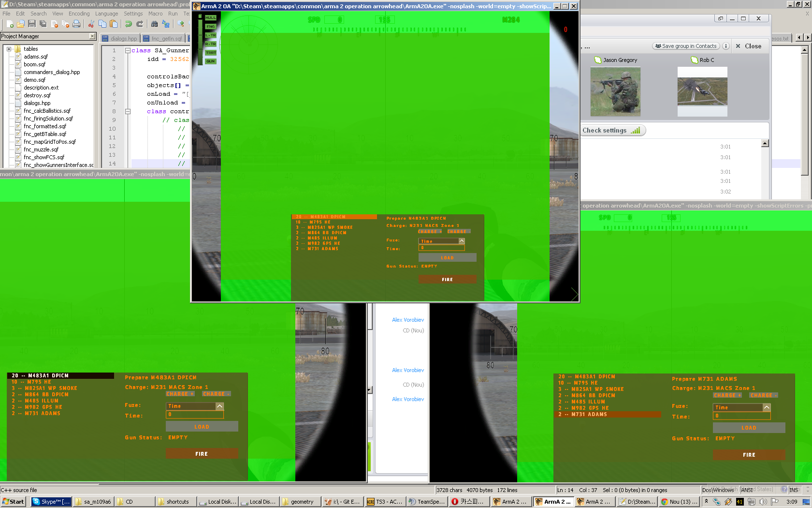
Task: Close the Project Manager panel
Action: 92,36
